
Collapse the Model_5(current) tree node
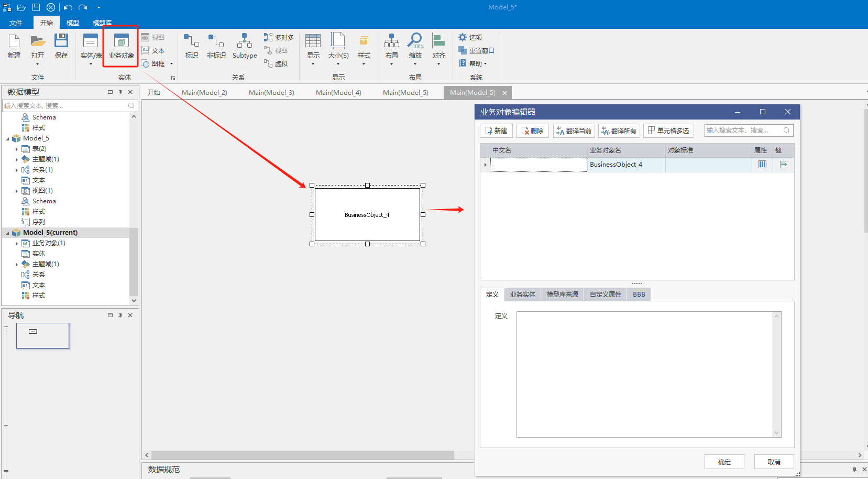[7, 233]
